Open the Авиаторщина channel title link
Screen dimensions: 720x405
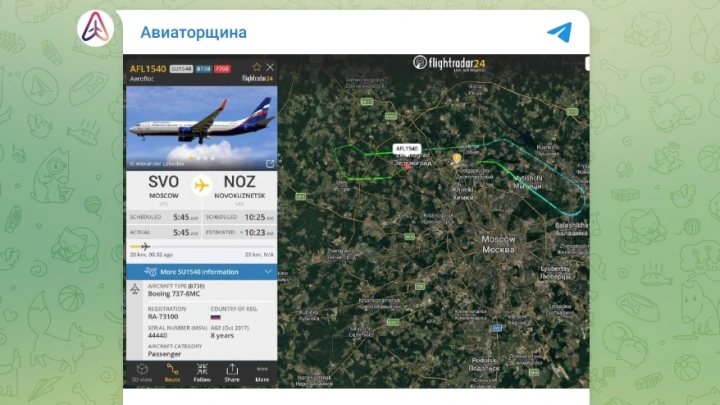click(x=193, y=33)
